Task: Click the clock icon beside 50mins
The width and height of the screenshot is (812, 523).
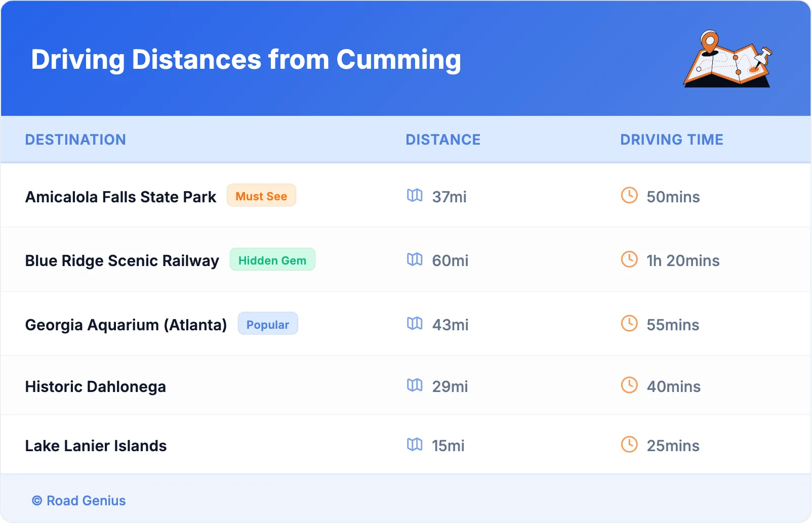Action: coord(629,195)
